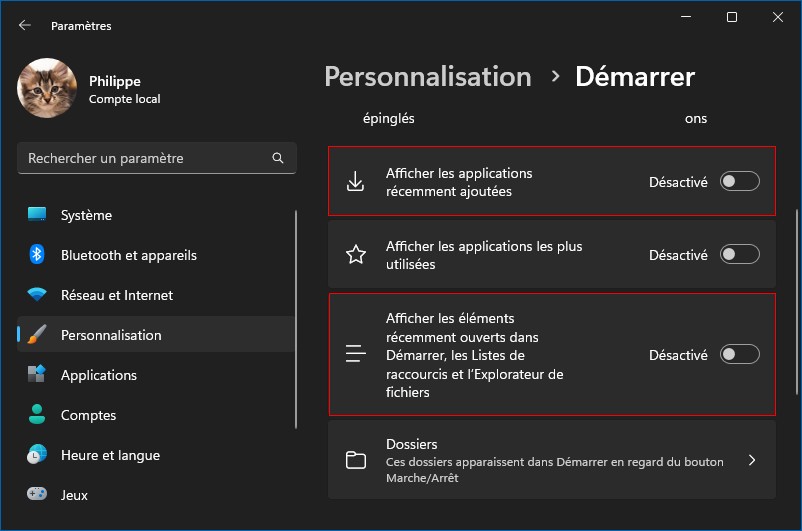Click the Bluetooth icon in the sidebar
This screenshot has width=802, height=531.
click(x=37, y=255)
